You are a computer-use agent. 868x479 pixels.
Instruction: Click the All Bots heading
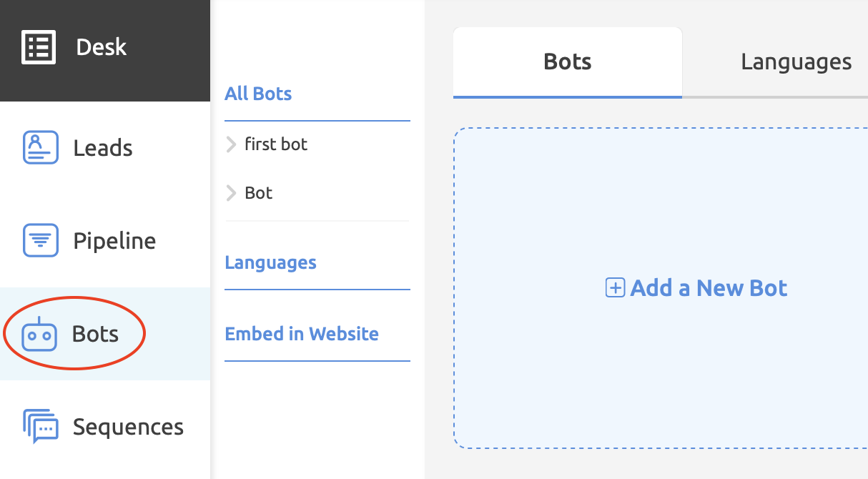pyautogui.click(x=257, y=93)
